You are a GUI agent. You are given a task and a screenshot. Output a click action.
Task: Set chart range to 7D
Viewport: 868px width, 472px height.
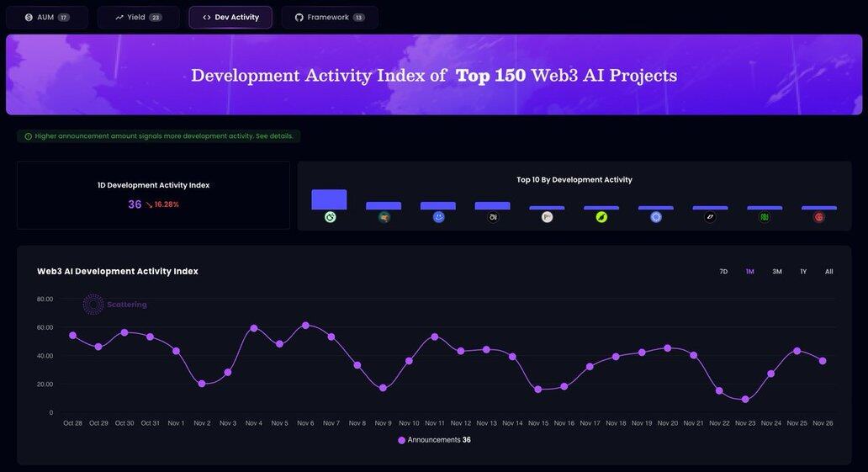723,272
